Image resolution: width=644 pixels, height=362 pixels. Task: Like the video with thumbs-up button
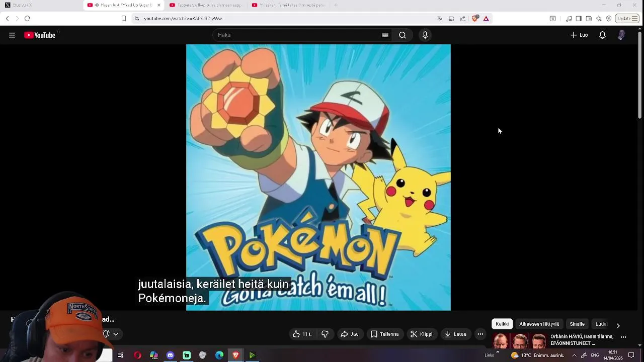[x=302, y=334]
